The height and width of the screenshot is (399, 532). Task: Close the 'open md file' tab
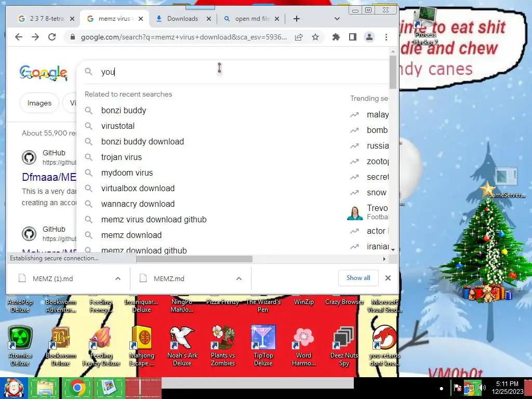277,19
